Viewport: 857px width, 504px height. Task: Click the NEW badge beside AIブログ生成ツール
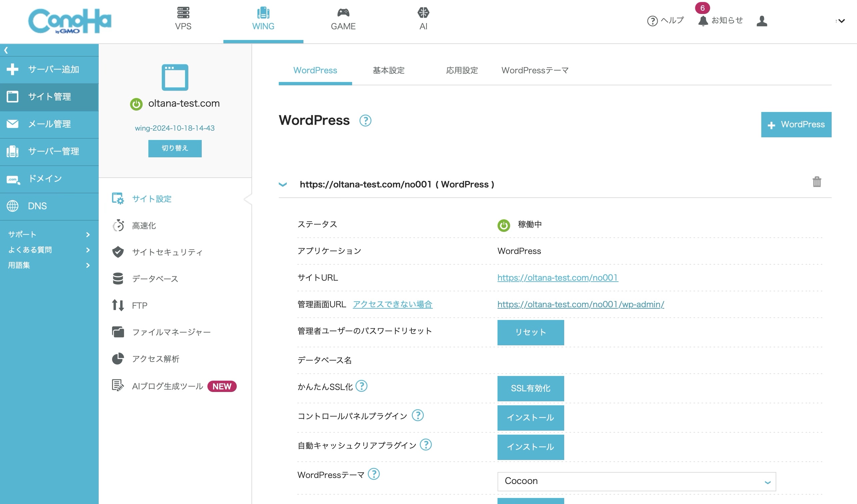click(222, 386)
